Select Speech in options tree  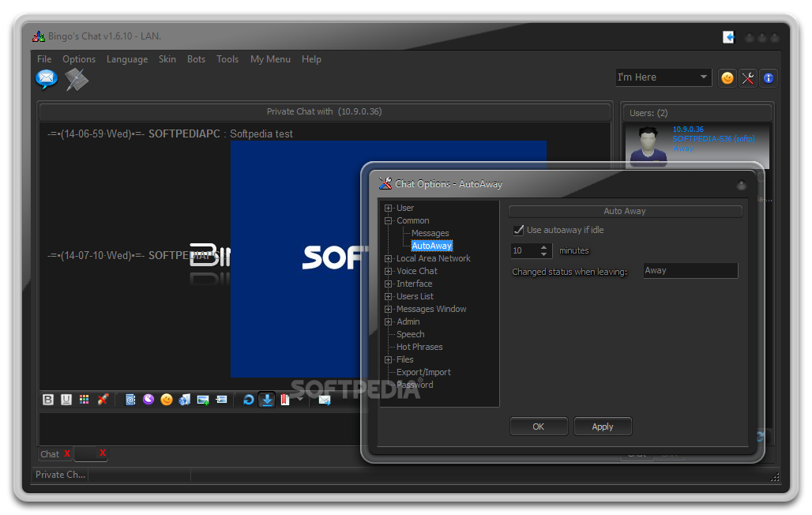pos(410,334)
